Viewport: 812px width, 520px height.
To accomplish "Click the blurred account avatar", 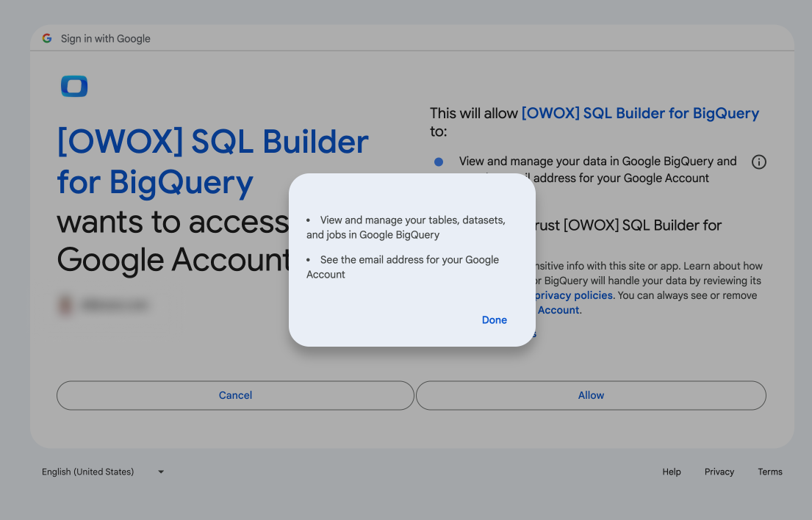I will click(x=65, y=304).
